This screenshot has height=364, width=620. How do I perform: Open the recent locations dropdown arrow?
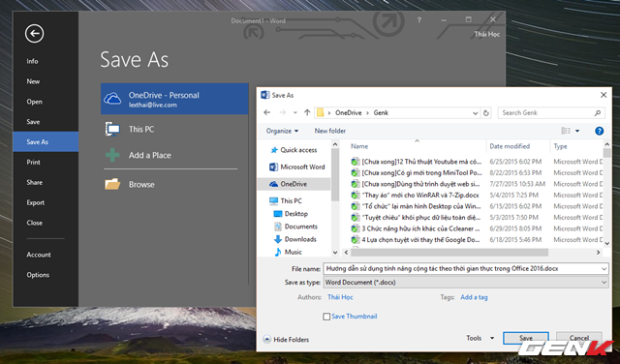[x=294, y=112]
